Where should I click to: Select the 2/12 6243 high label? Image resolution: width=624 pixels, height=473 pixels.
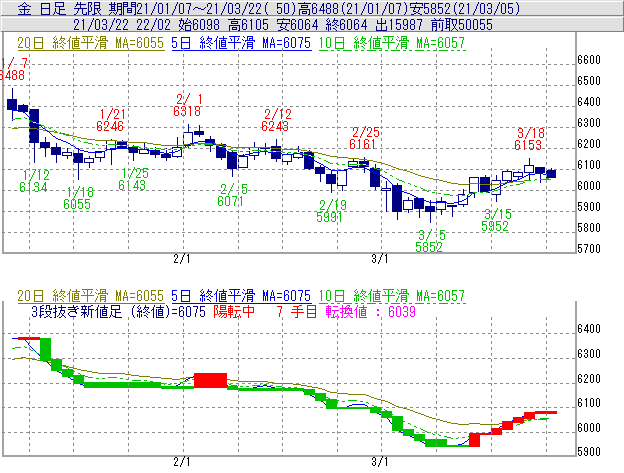pos(275,120)
